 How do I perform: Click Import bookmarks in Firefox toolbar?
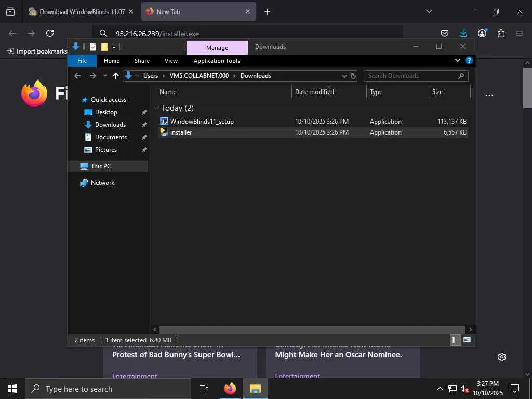37,51
